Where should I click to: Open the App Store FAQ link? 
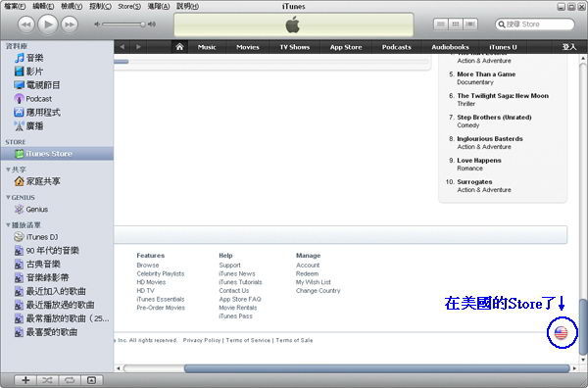240,299
